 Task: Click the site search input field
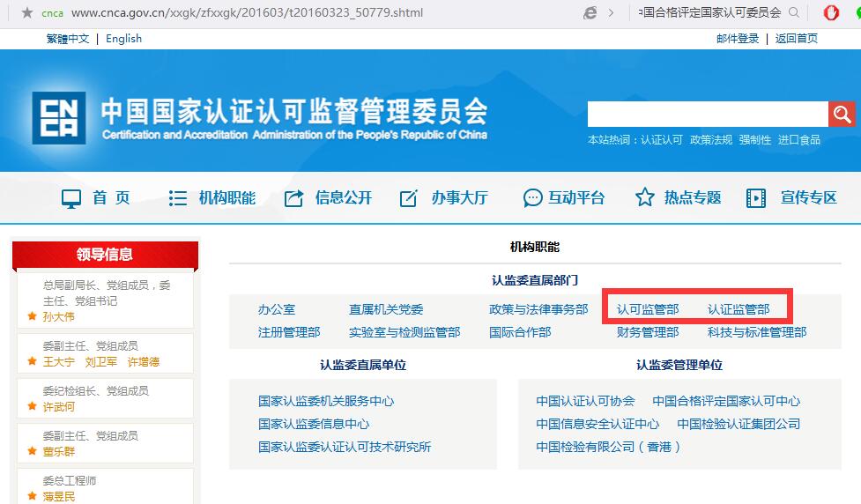[708, 115]
